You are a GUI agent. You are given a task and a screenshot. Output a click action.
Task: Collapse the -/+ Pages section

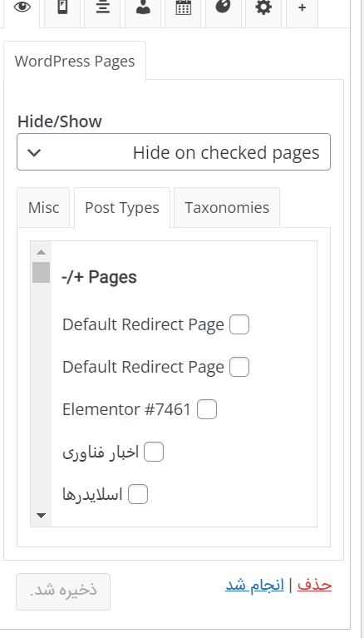tap(99, 277)
